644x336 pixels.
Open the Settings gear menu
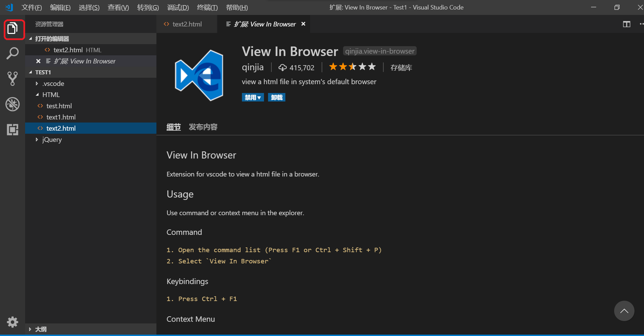coord(13,322)
